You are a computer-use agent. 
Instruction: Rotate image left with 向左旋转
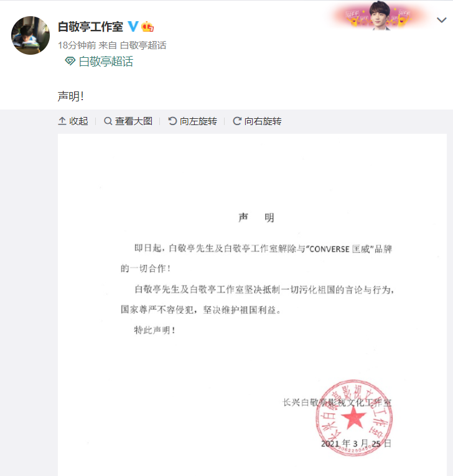[x=192, y=121]
